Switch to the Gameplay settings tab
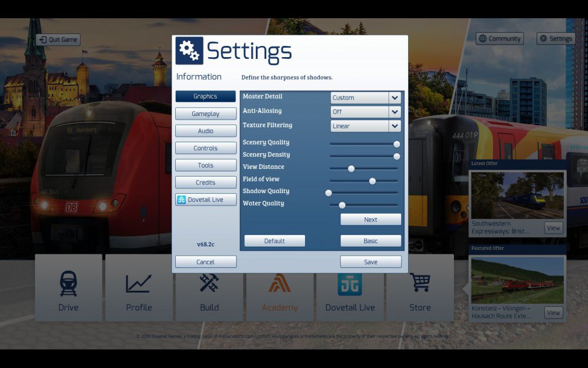 (205, 114)
